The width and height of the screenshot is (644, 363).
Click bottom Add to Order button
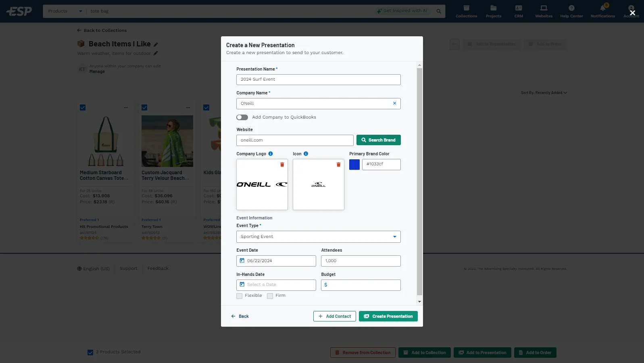[x=535, y=353]
